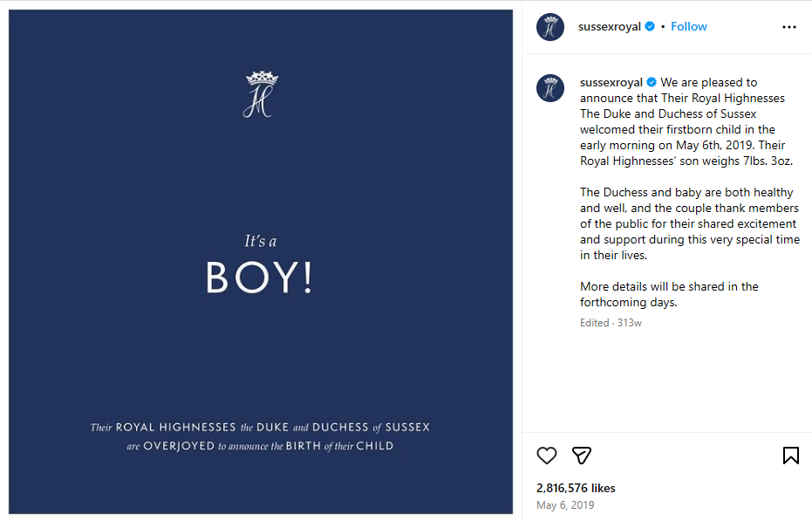
Task: Click the Royal Highnesses announcement line in image
Action: pyautogui.click(x=260, y=427)
